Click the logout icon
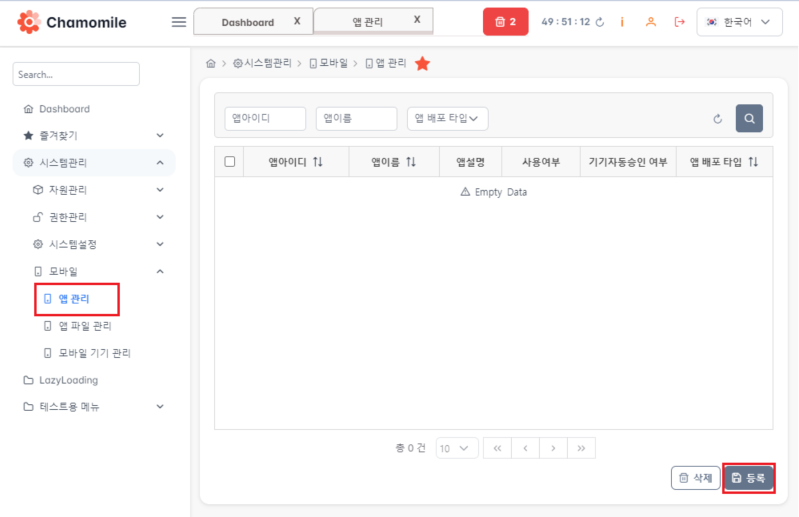 point(680,22)
